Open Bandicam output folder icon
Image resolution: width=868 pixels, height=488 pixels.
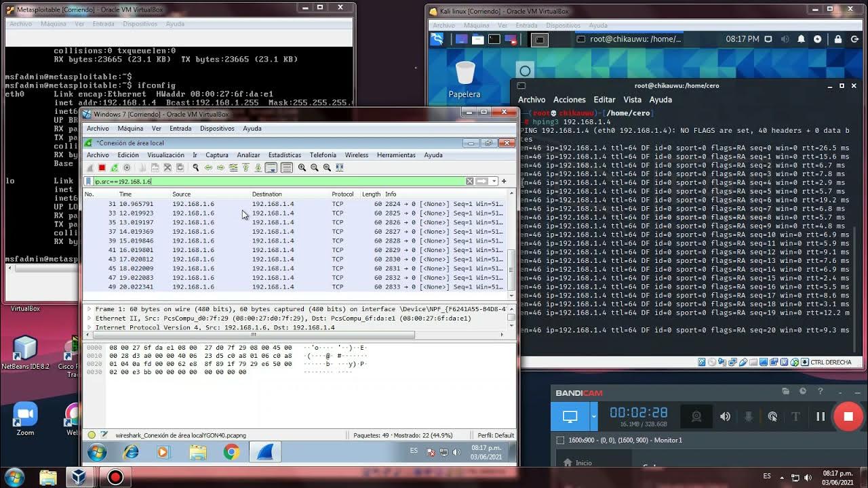[785, 392]
